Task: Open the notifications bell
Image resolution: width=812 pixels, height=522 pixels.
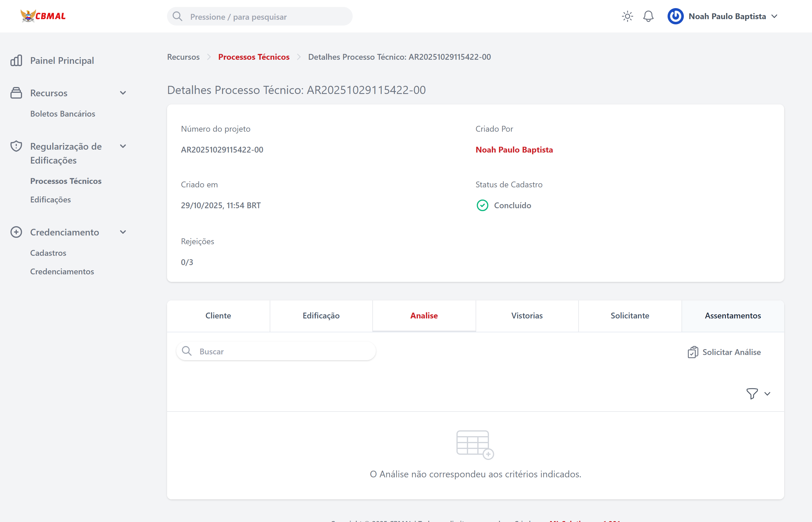Action: pyautogui.click(x=648, y=16)
